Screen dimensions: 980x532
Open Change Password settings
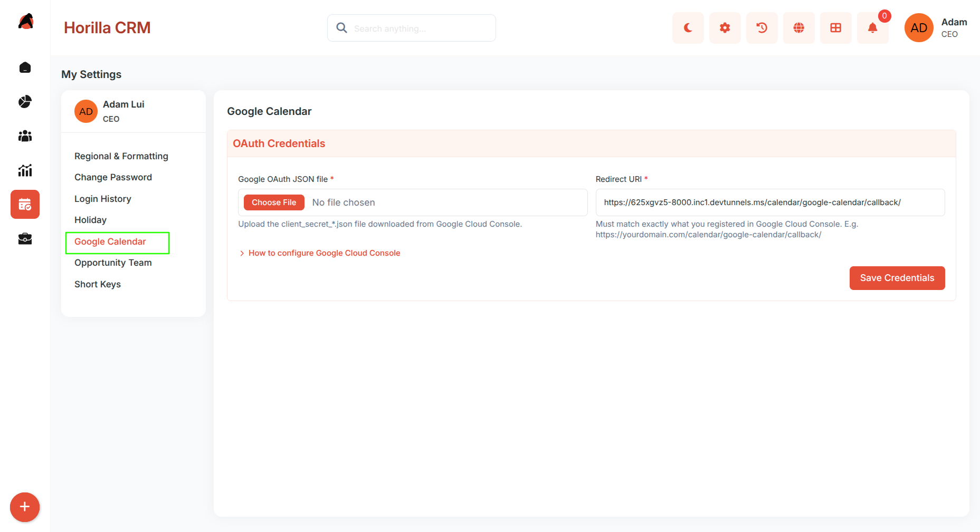113,177
